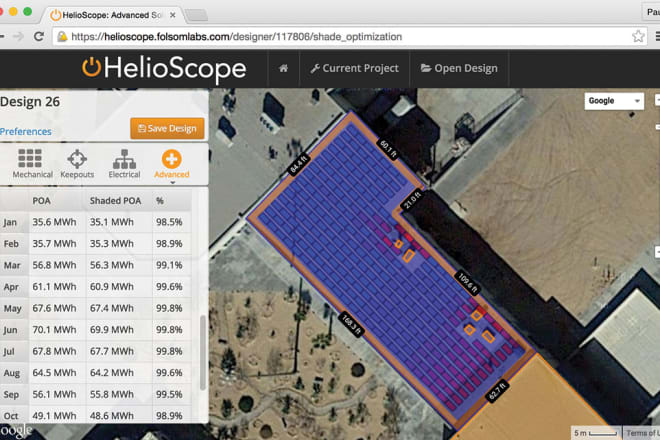Screen dimensions: 660x440
Task: Click the 48.6 MWh cell
Action: pyautogui.click(x=112, y=416)
